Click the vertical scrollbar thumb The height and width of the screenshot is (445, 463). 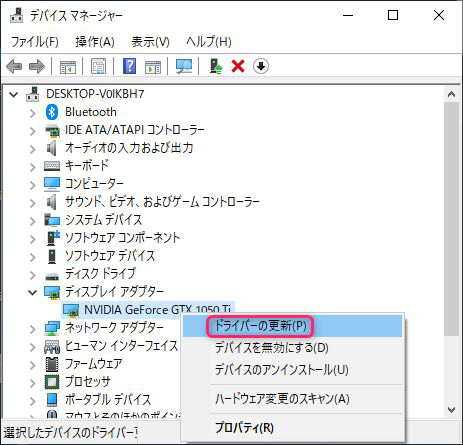point(452,219)
